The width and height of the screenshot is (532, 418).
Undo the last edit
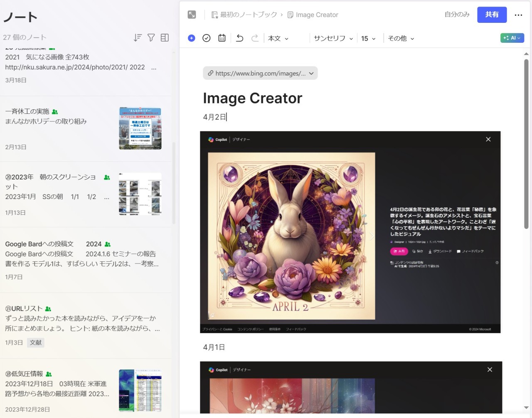(x=240, y=38)
